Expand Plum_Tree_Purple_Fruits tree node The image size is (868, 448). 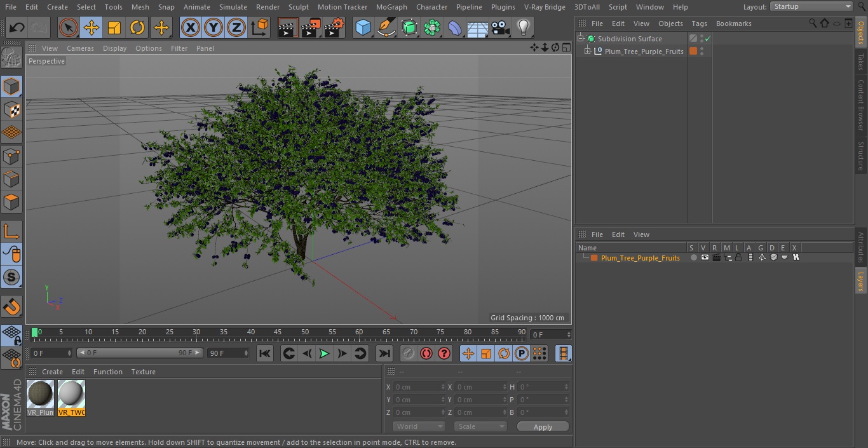pyautogui.click(x=588, y=51)
